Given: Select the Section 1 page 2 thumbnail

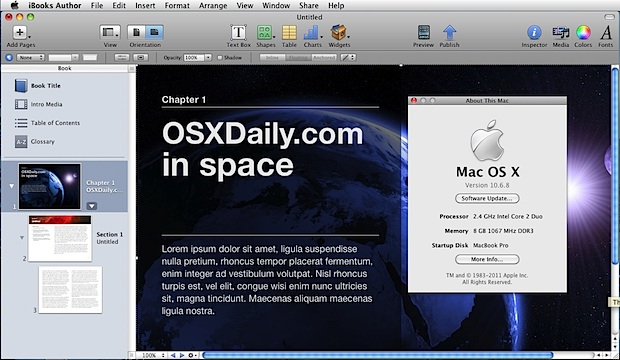Looking at the screenshot, I should point(60,238).
